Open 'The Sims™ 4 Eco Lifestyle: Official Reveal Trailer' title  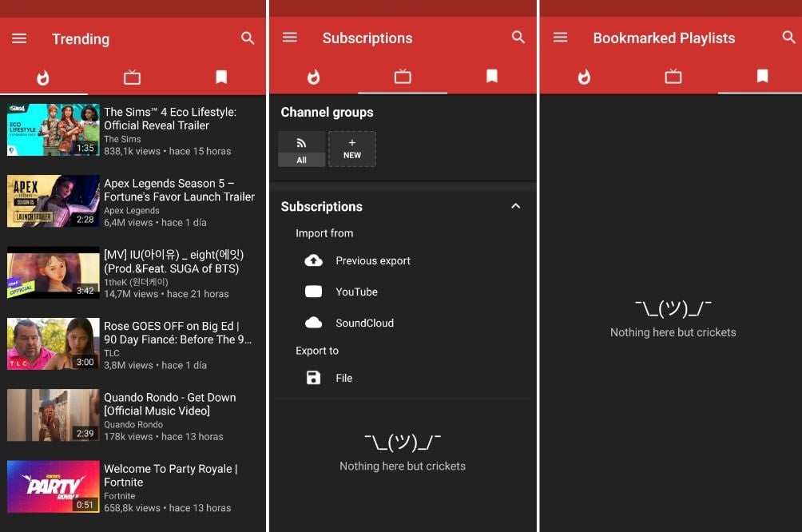(x=170, y=119)
